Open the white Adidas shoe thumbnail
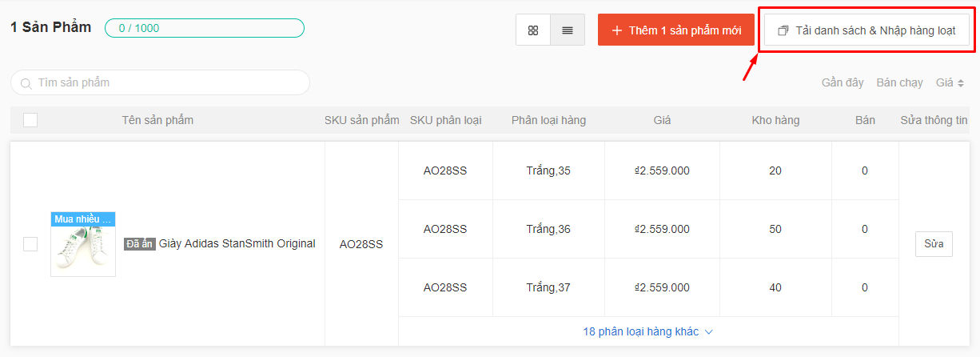The height and width of the screenshot is (357, 980). [83, 251]
